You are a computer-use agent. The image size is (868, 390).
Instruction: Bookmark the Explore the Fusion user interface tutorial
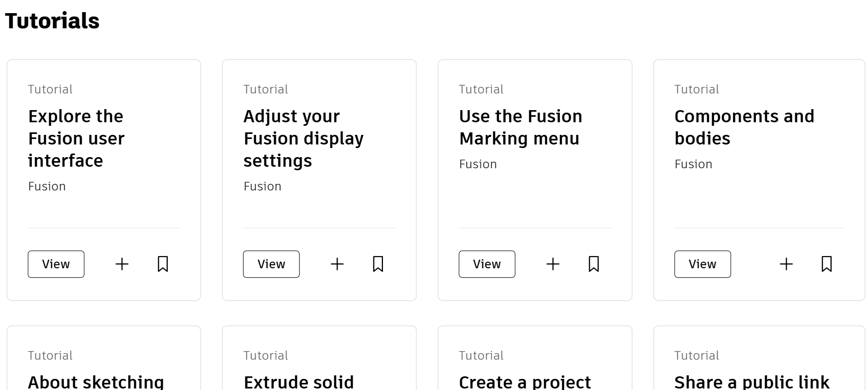tap(163, 264)
